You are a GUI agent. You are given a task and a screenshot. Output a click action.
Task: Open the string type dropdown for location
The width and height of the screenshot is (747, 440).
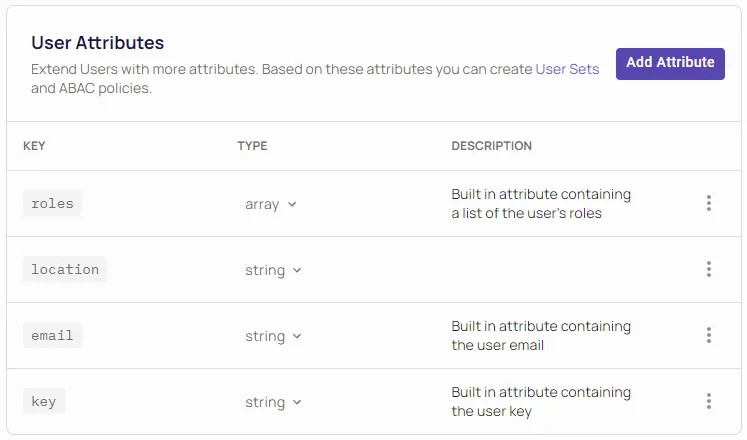pos(273,270)
